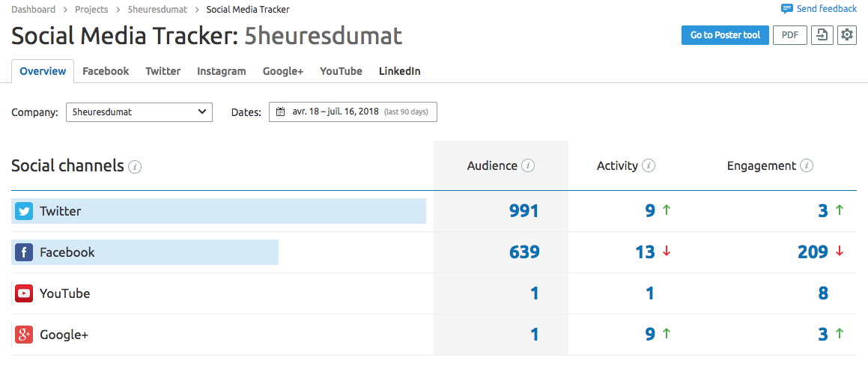Image resolution: width=868 pixels, height=375 pixels.
Task: Click the Facebook audience value 639
Action: 523,252
